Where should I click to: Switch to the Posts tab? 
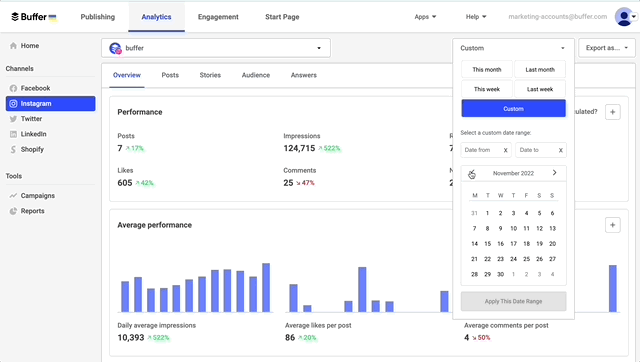(x=170, y=75)
